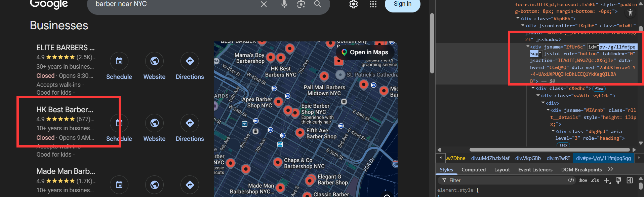The width and height of the screenshot is (644, 197).
Task: Collapse the div class cXedhc node
Action: (x=533, y=88)
